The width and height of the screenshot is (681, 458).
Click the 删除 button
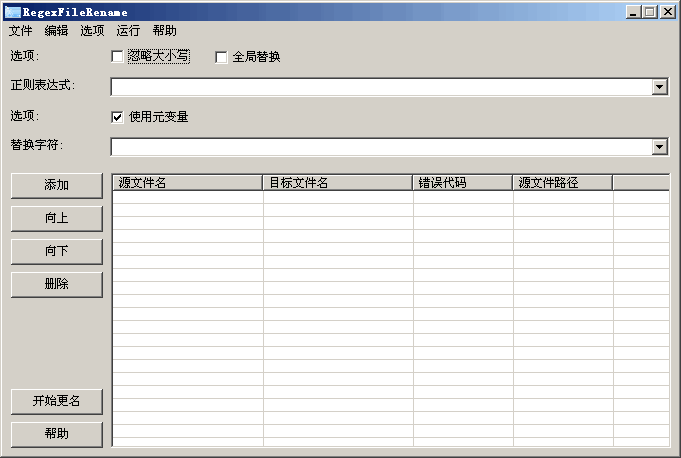click(x=57, y=284)
